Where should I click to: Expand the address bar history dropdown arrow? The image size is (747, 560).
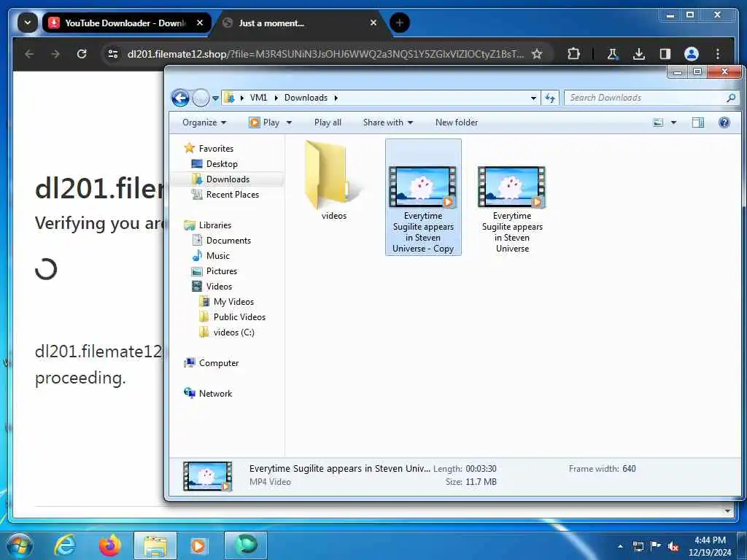(x=533, y=98)
